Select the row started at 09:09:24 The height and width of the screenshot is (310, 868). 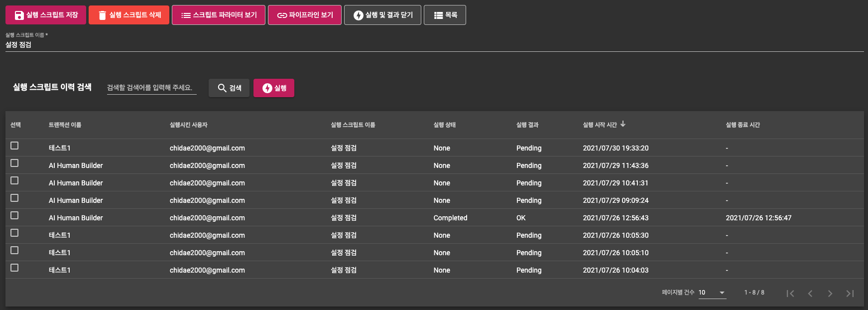coord(14,198)
